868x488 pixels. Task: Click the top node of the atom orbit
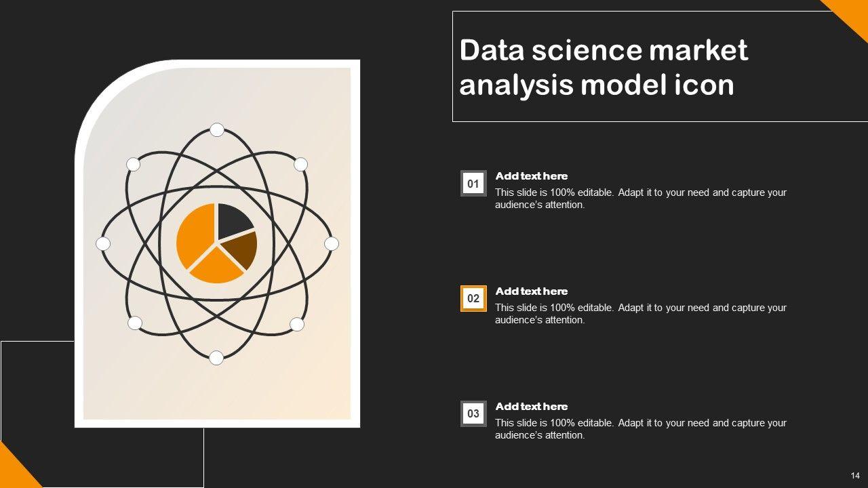point(217,129)
